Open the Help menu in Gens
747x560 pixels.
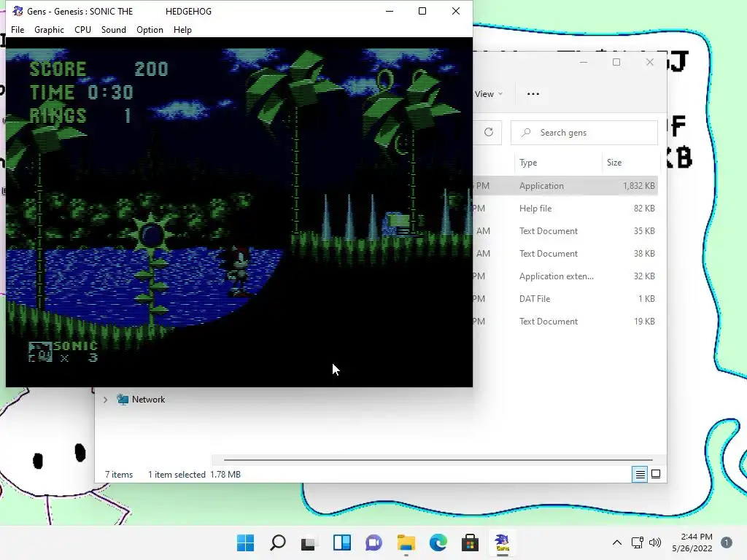pyautogui.click(x=182, y=29)
